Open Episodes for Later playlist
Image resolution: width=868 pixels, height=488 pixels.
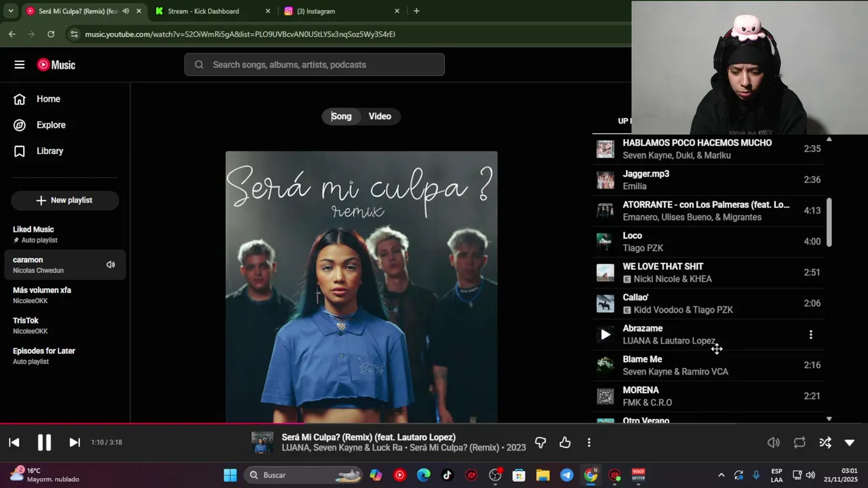tap(65, 356)
